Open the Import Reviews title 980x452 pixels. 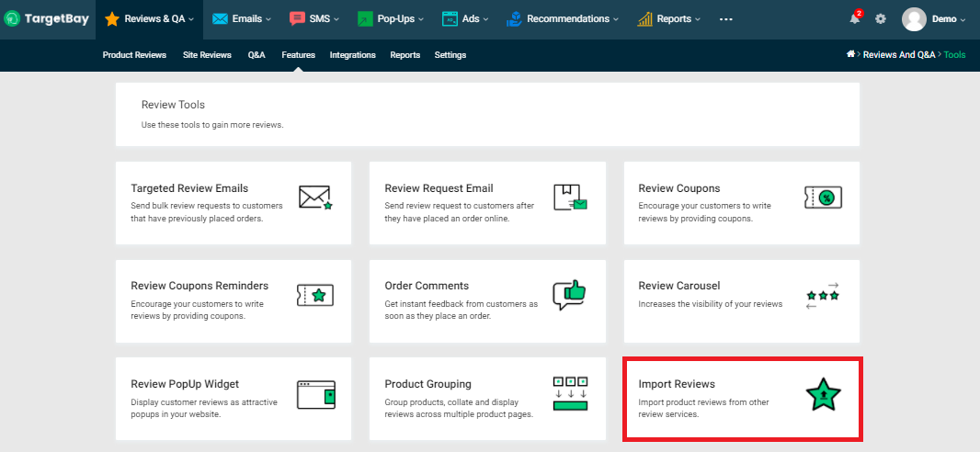tap(677, 383)
